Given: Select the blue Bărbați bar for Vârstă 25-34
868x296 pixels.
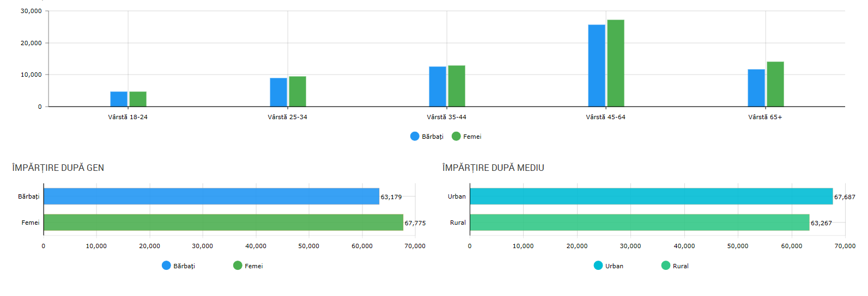Looking at the screenshot, I should coord(278,92).
